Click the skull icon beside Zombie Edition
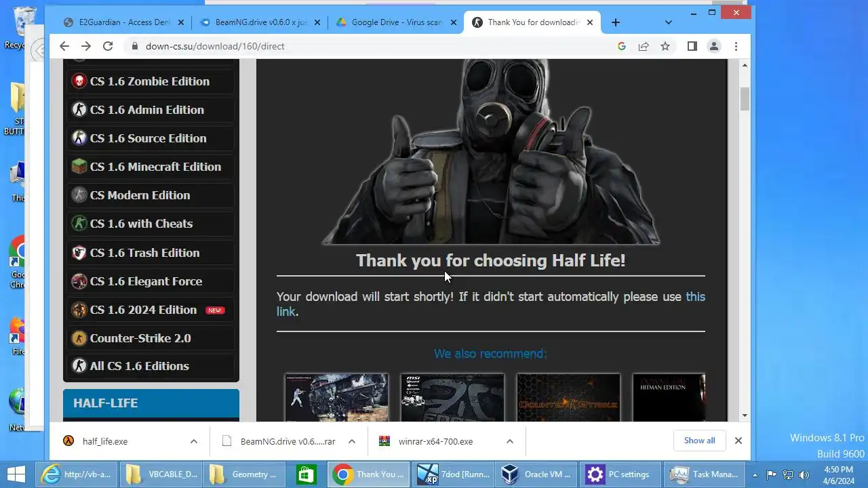 [79, 81]
